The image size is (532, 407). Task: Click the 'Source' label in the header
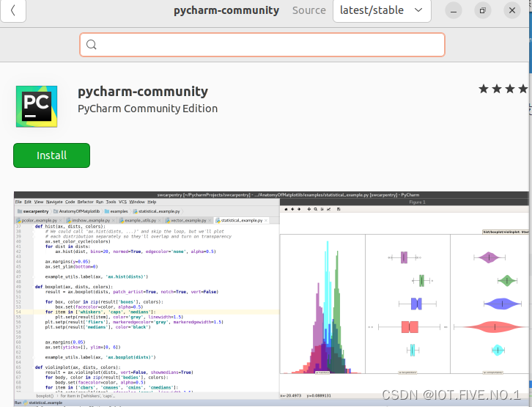(309, 10)
